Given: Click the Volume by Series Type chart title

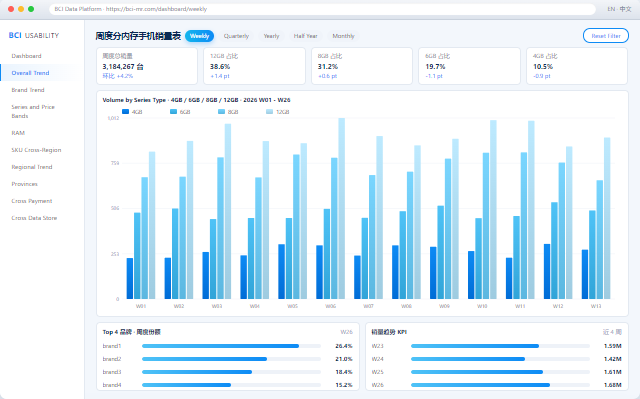Looking at the screenshot, I should click(196, 100).
